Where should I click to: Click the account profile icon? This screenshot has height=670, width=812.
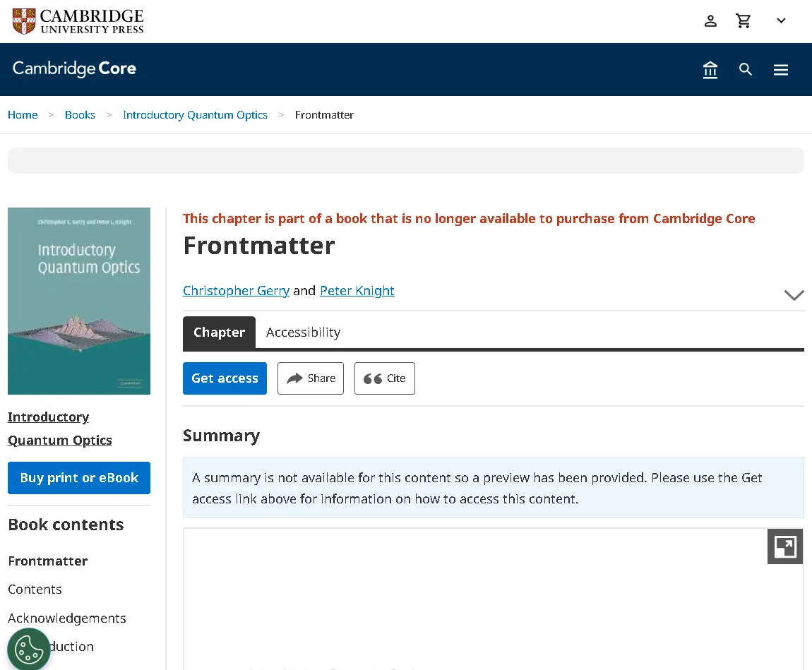710,20
